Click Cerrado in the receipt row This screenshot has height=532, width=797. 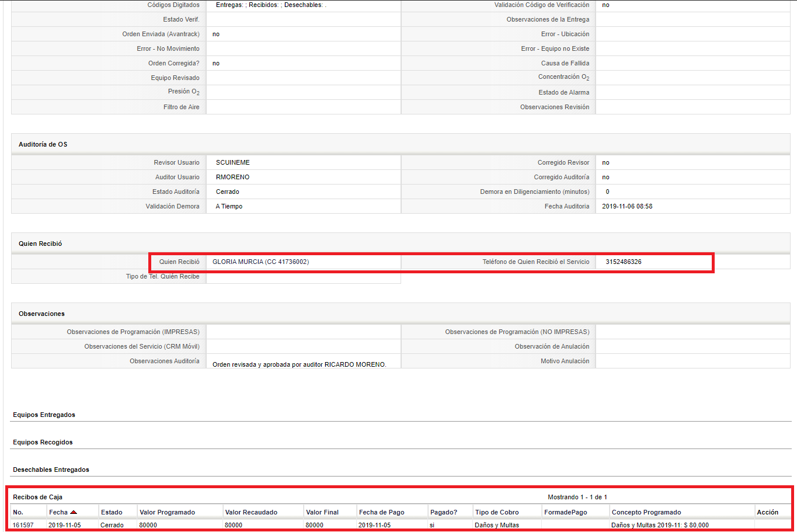[112, 525]
